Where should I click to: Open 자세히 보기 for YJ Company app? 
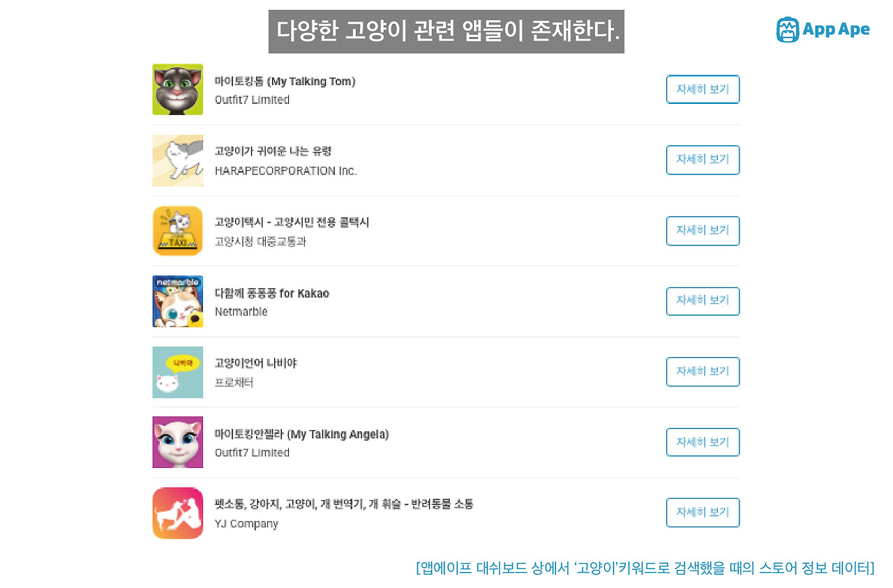point(703,513)
